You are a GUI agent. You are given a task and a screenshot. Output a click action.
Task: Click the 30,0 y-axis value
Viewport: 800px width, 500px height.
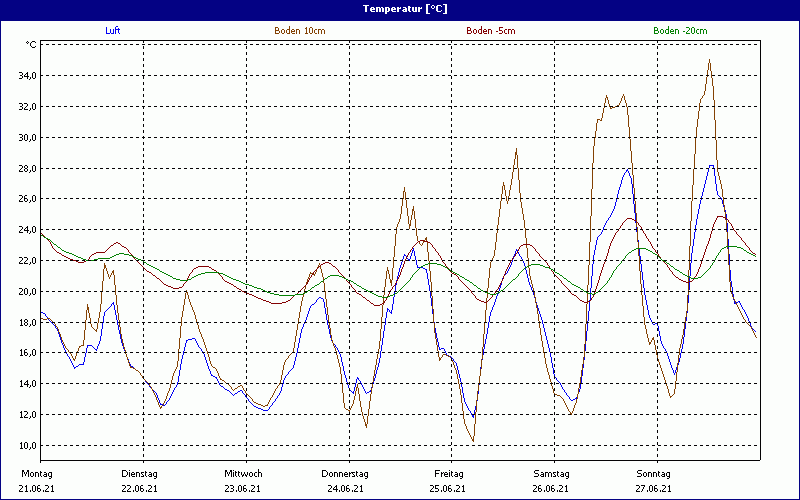click(27, 137)
